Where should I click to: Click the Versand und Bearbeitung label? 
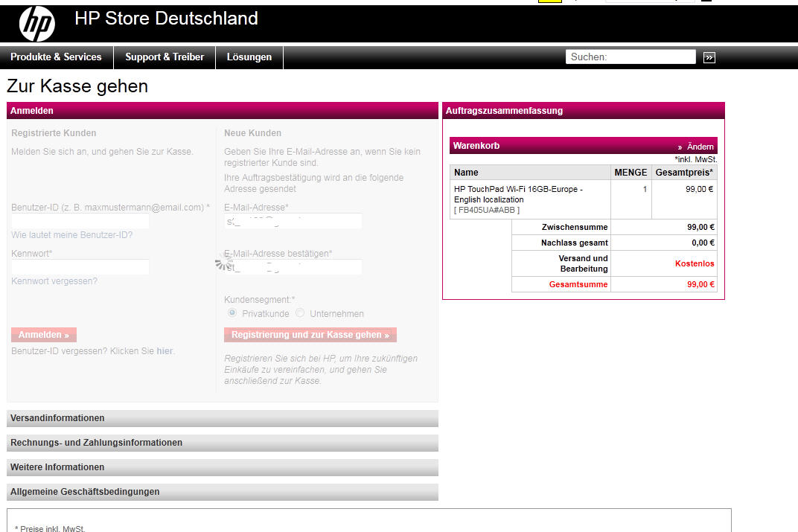[x=583, y=263]
